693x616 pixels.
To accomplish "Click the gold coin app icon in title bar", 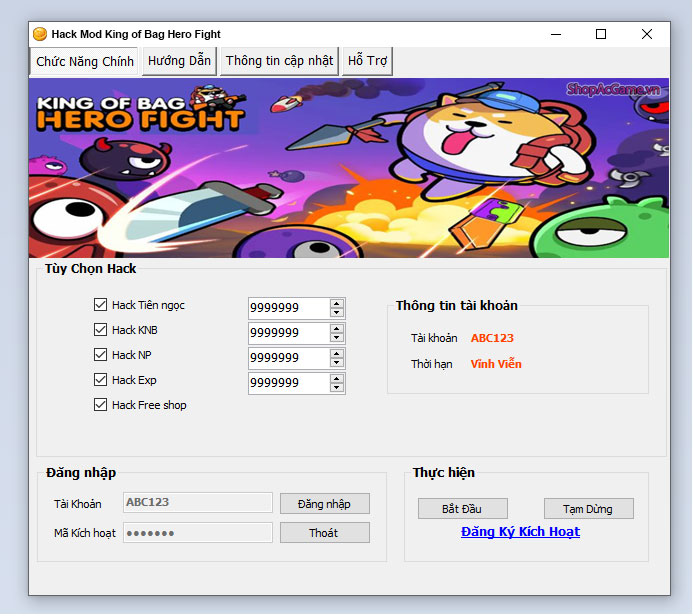I will click(40, 34).
